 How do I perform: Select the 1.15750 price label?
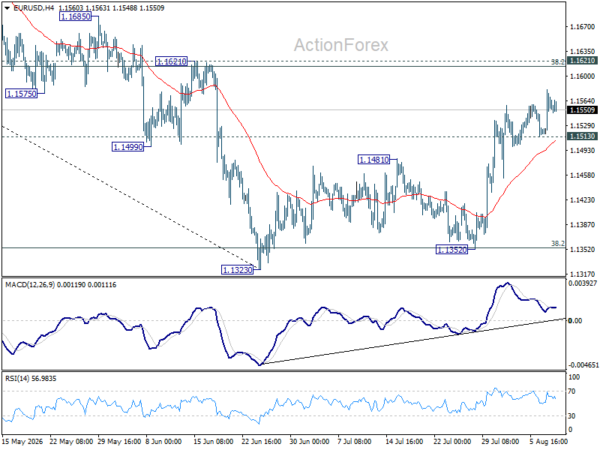pos(21,94)
